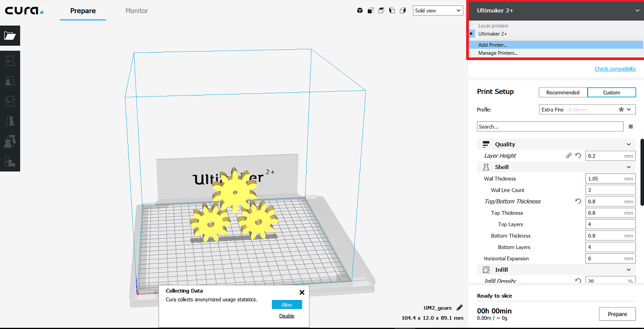Open the Check compatibility link

[615, 69]
